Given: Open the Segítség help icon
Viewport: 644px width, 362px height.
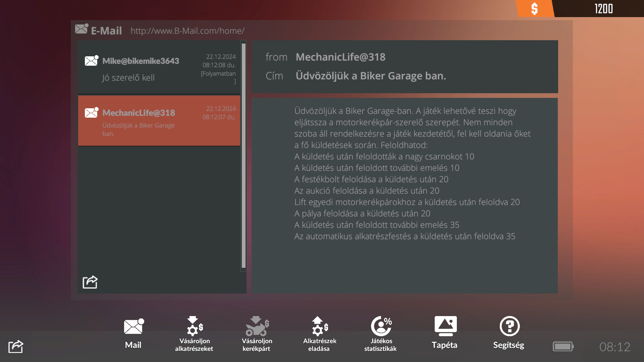Looking at the screenshot, I should [x=509, y=326].
